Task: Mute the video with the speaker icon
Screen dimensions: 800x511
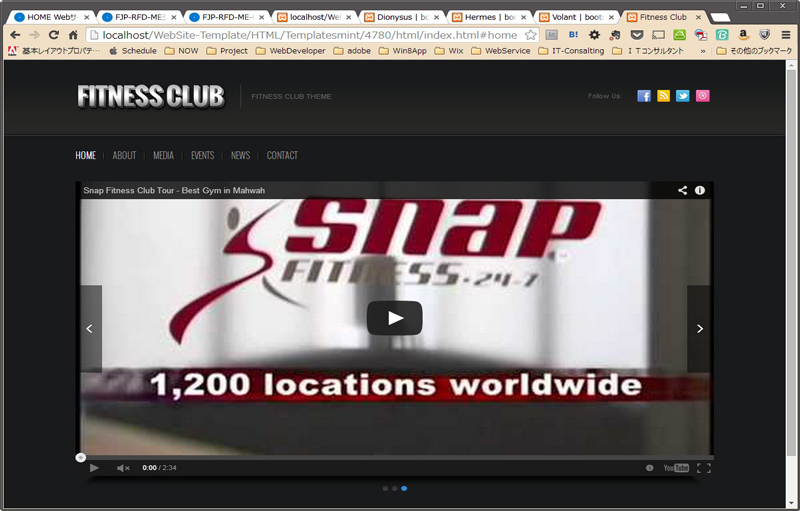Action: tap(123, 468)
